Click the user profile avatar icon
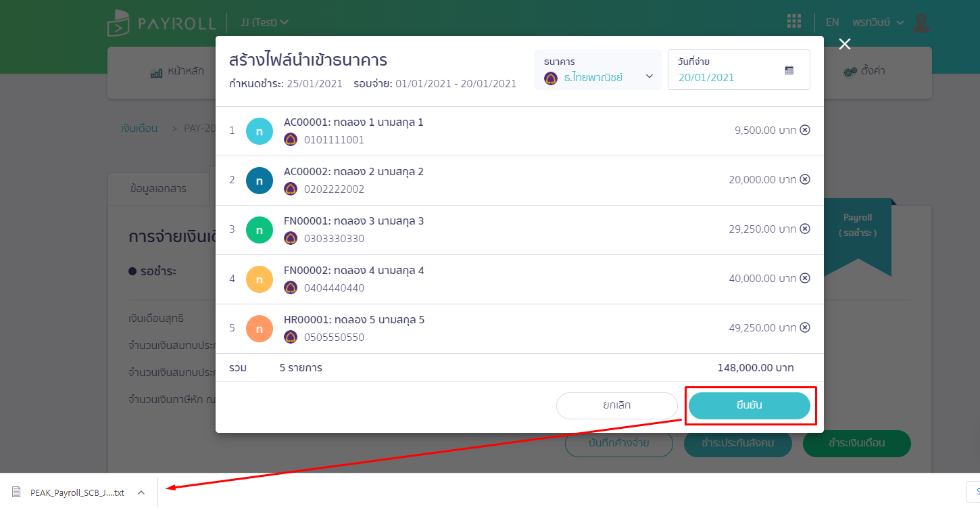 point(921,22)
